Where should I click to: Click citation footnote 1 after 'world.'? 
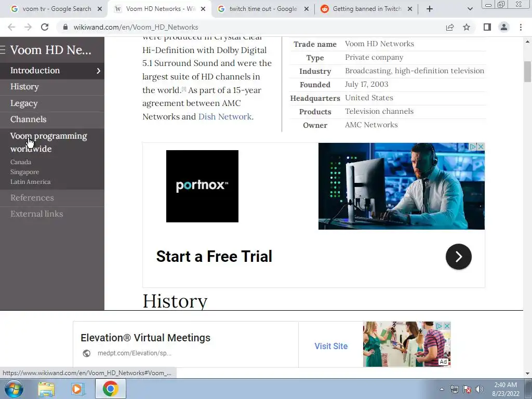[x=184, y=88]
